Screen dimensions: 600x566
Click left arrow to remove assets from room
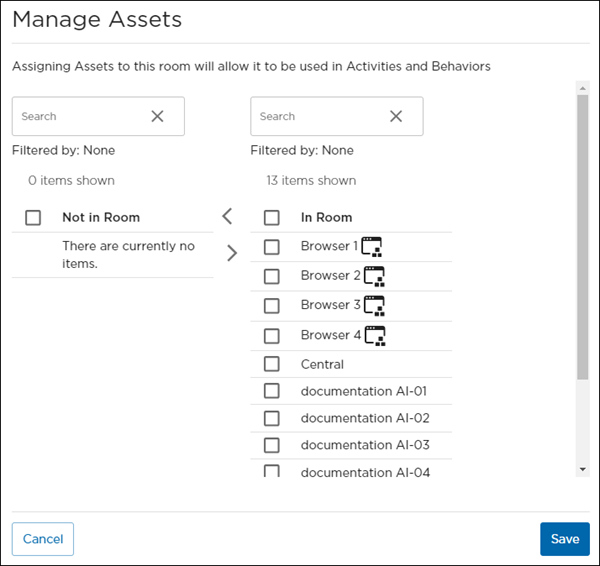click(x=227, y=216)
